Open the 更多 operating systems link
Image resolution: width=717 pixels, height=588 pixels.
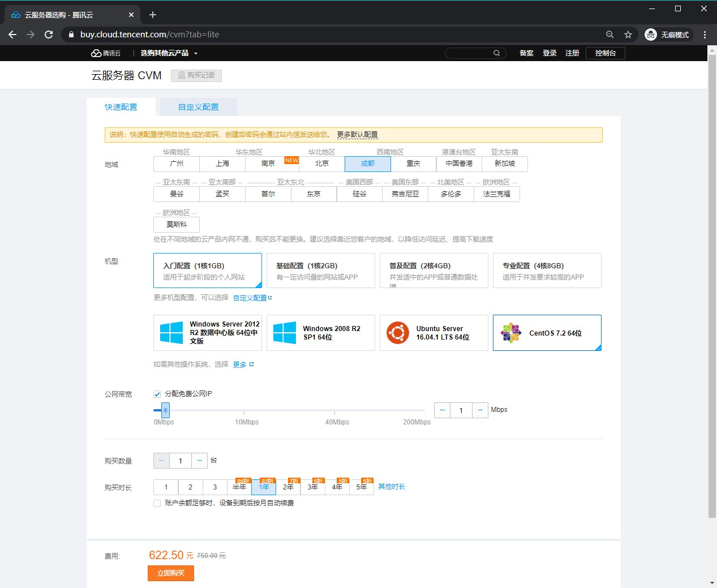243,364
